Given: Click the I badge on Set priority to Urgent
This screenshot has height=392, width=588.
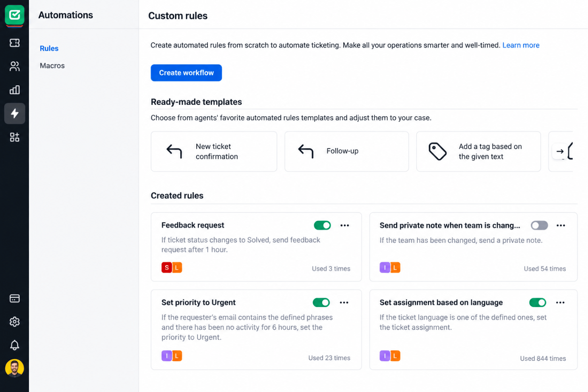Looking at the screenshot, I should coord(166,356).
